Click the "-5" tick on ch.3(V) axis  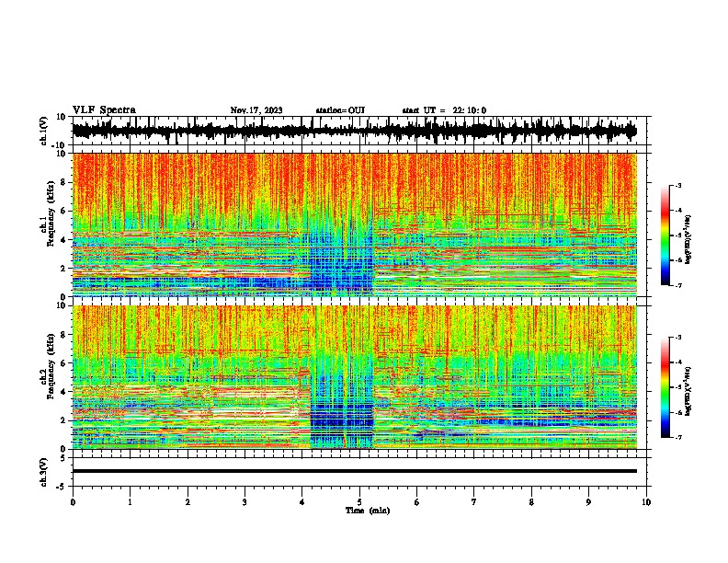tap(62, 487)
